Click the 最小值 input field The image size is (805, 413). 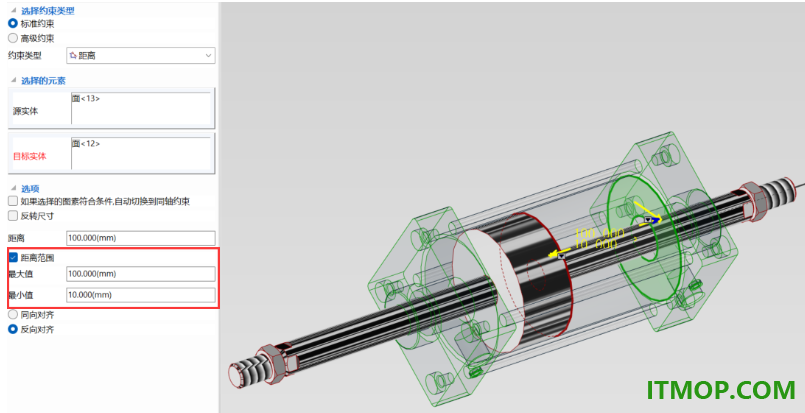point(141,295)
